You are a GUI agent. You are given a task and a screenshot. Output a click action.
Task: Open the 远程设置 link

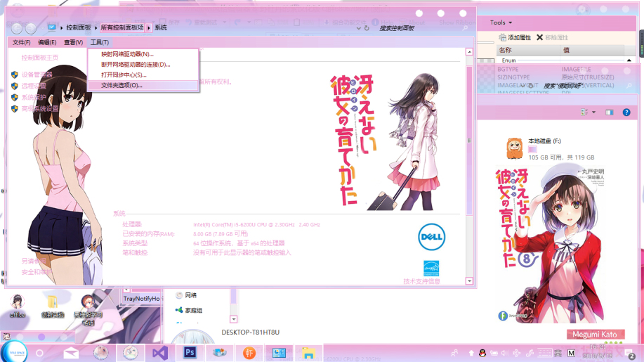pos(34,86)
